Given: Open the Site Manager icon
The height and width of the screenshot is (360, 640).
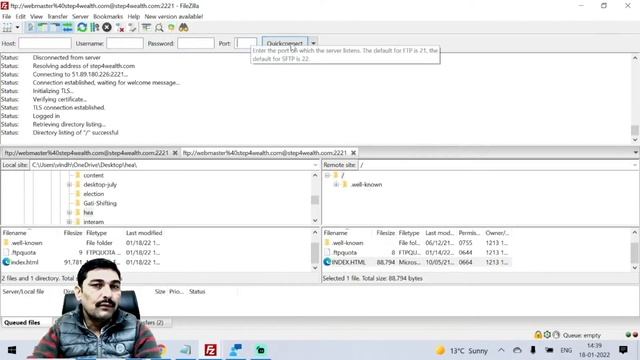Looking at the screenshot, I should pyautogui.click(x=7, y=27).
